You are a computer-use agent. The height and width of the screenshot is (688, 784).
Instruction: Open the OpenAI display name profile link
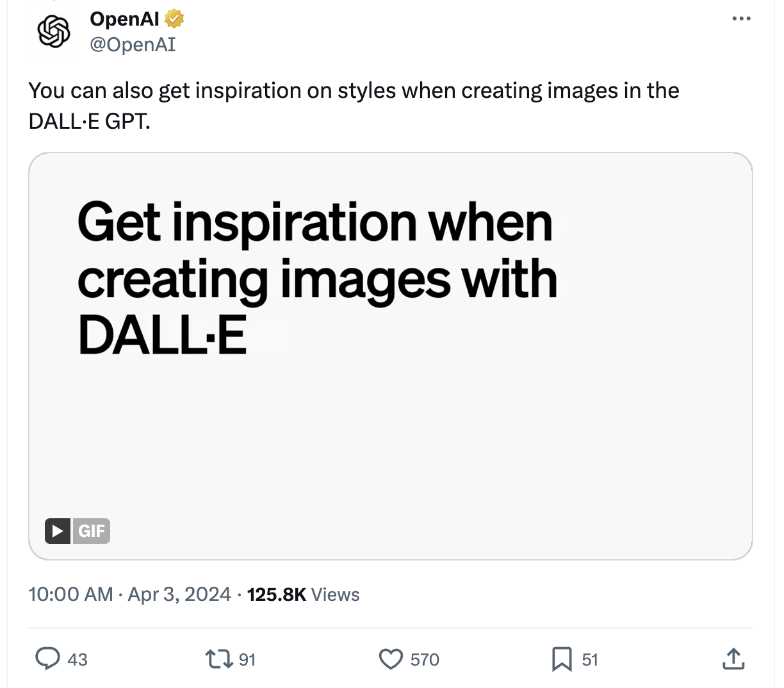[124, 19]
